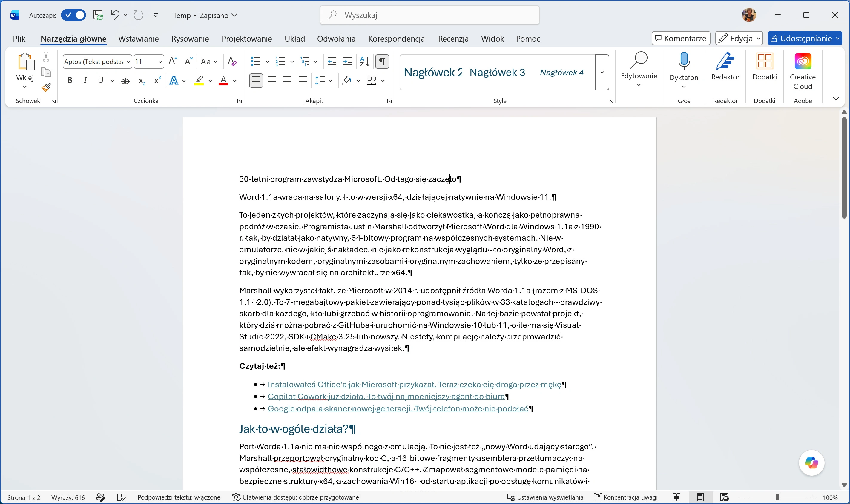Open the Recenzja ribbon tab
The height and width of the screenshot is (504, 850).
coord(453,39)
